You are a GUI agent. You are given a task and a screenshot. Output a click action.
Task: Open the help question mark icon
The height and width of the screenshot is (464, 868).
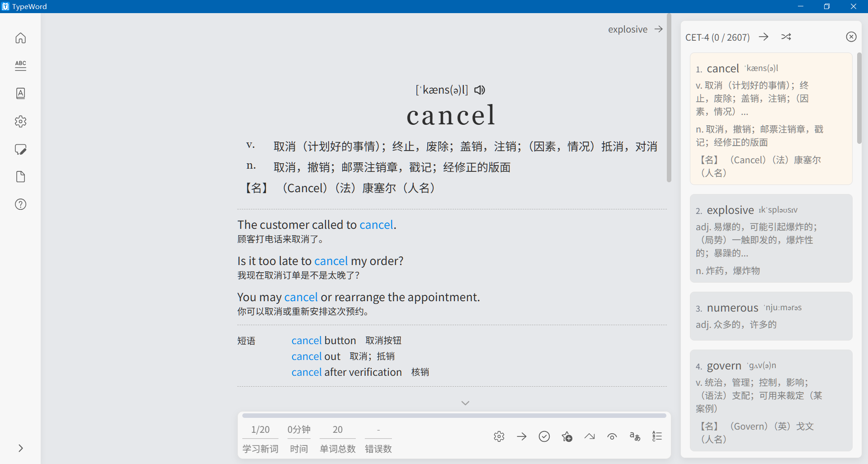pyautogui.click(x=21, y=204)
